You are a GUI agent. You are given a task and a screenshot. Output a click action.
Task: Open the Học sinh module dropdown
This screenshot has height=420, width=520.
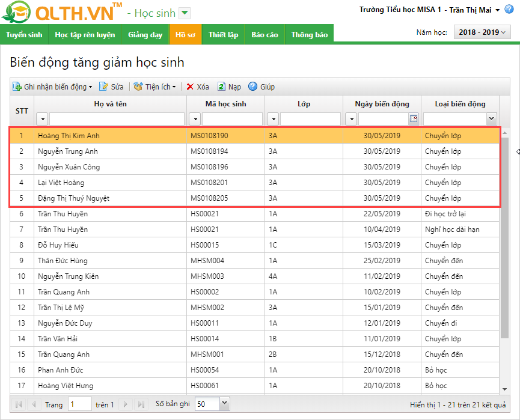pos(185,13)
